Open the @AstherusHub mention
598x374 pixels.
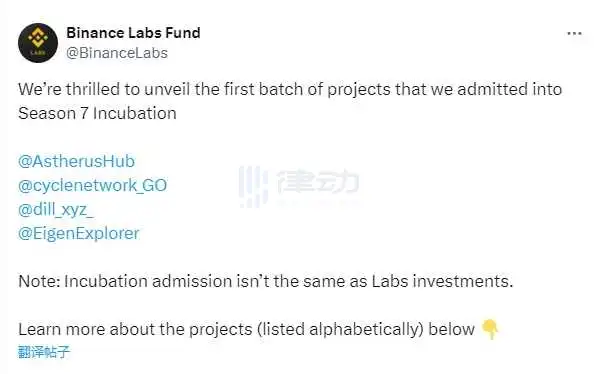click(x=76, y=161)
